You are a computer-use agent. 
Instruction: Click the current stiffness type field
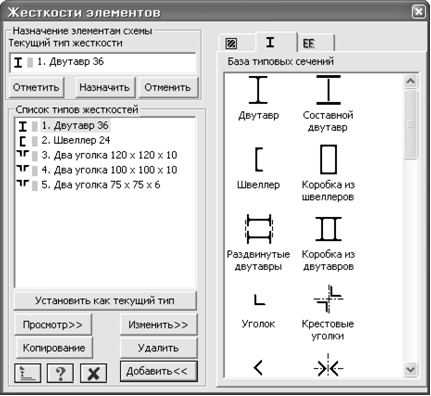click(102, 62)
